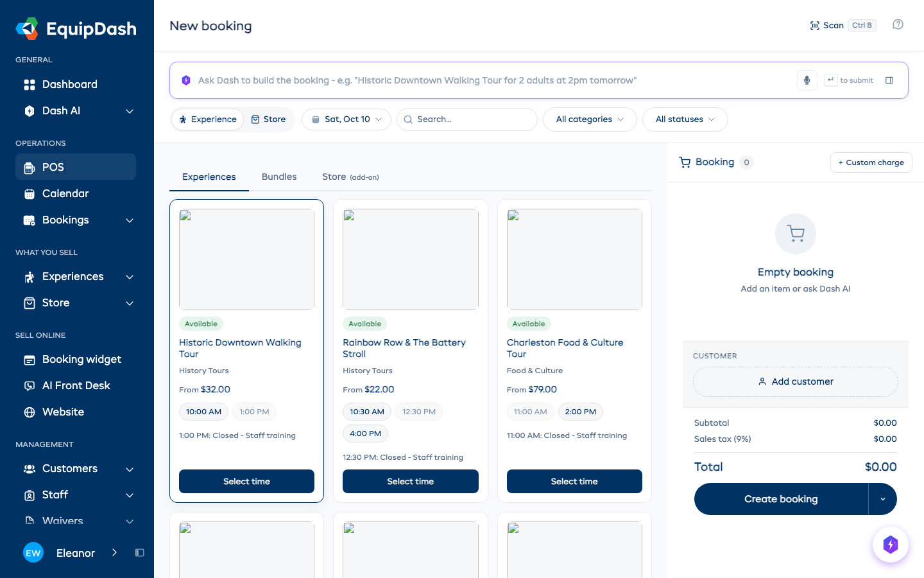This screenshot has width=924, height=578.
Task: Click the Scan barcode icon
Action: coord(814,26)
